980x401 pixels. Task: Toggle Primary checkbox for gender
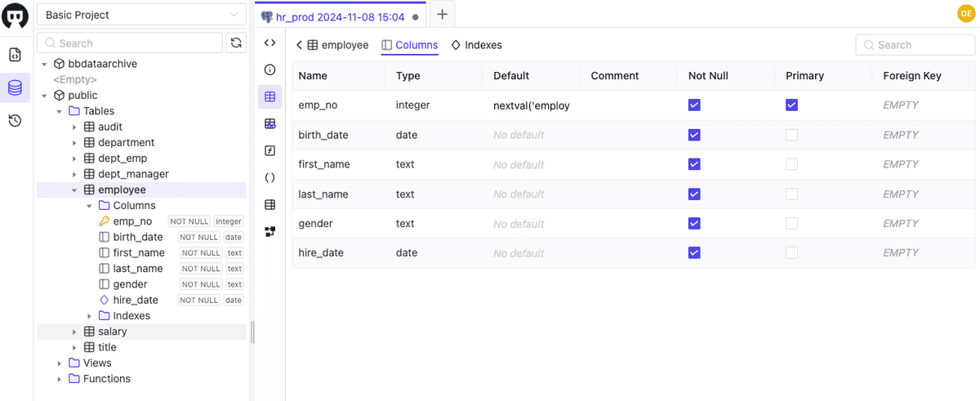791,224
